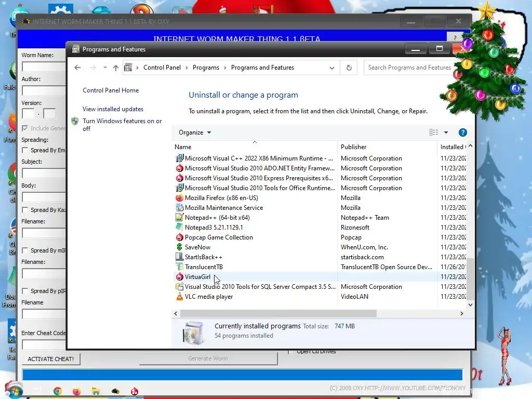The width and height of the screenshot is (532, 399).
Task: Click the Mozilla Maintenance Service icon
Action: tap(179, 208)
